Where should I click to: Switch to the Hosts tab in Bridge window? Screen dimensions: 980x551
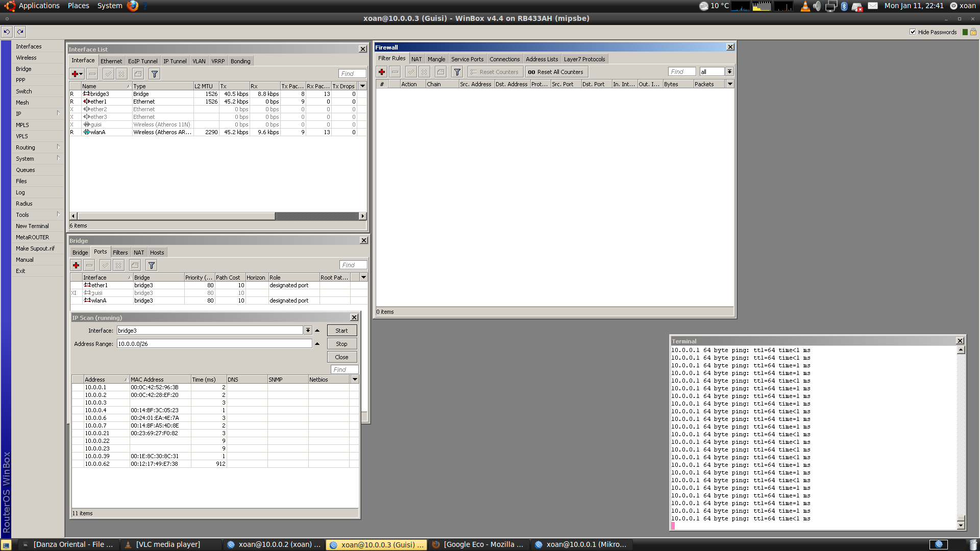coord(157,253)
